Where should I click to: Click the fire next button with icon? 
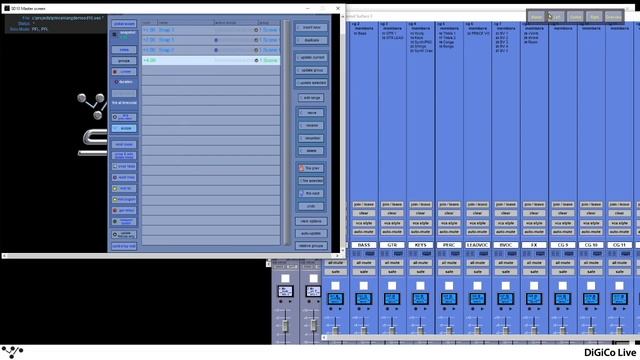click(311, 193)
